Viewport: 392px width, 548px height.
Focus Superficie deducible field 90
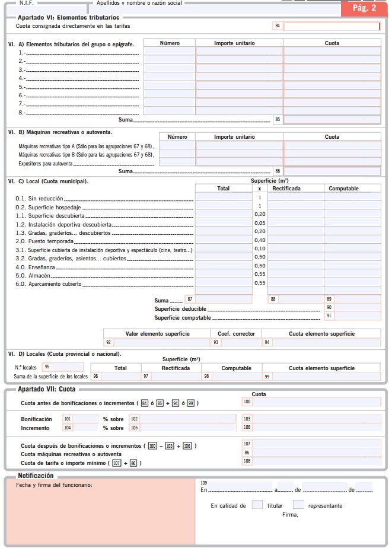(357, 308)
